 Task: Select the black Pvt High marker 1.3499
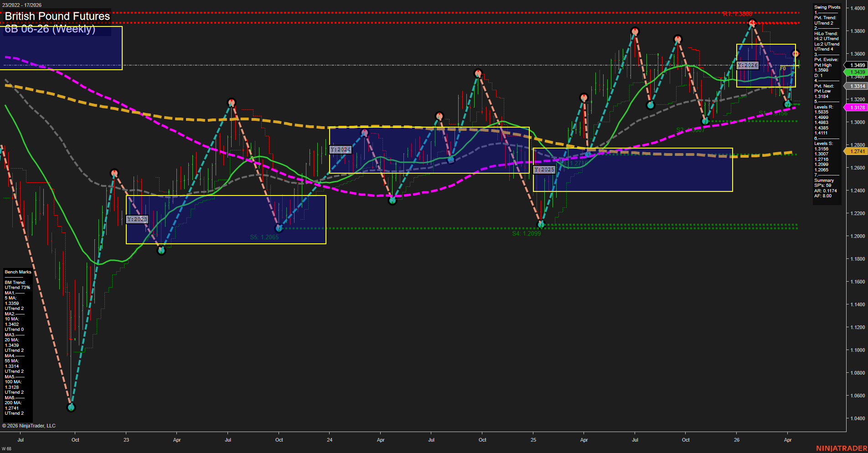pos(856,65)
